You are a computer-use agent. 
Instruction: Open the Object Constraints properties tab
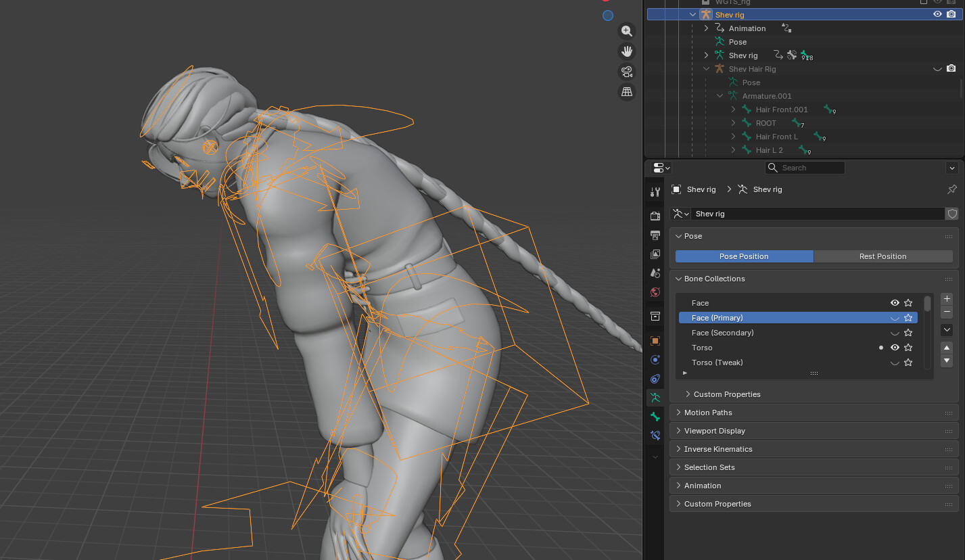tap(655, 379)
